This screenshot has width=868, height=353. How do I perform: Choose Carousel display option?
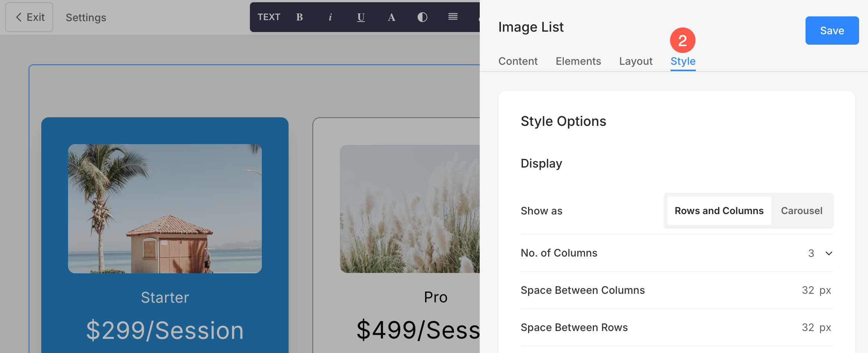tap(801, 211)
